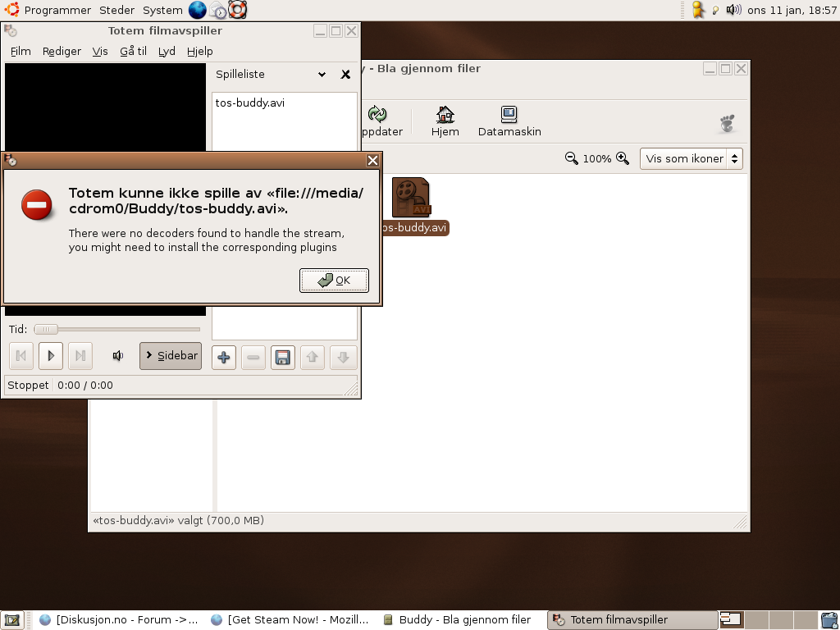Viewport: 840px width, 630px height.
Task: Switch to Get Steam Now Mozilla taskbar window
Action: [x=290, y=620]
